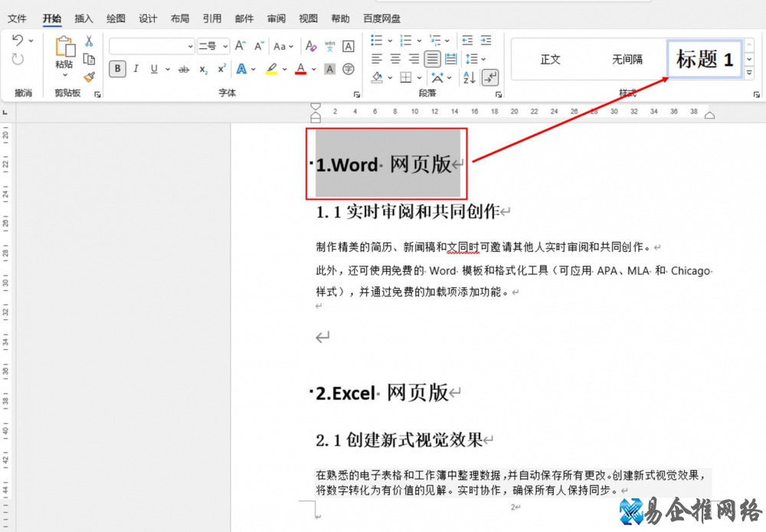The image size is (766, 532).
Task: Activate the Format Painter brush
Action: (89, 77)
